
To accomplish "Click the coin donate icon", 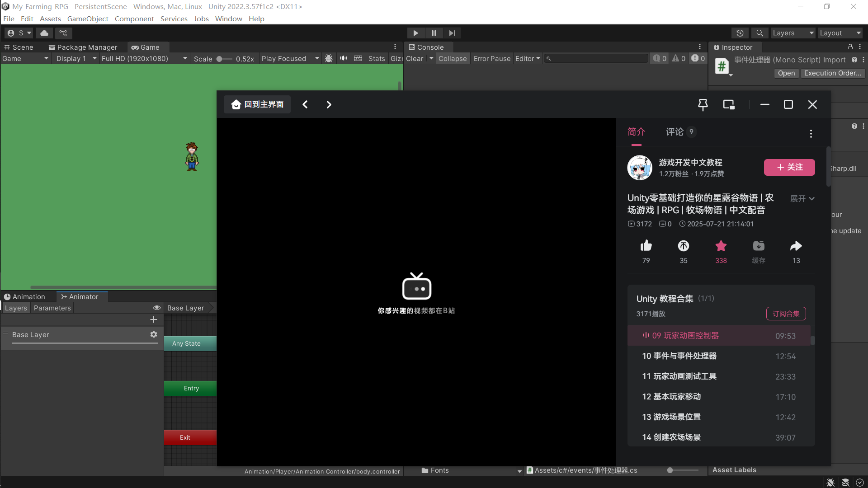I will [x=683, y=246].
